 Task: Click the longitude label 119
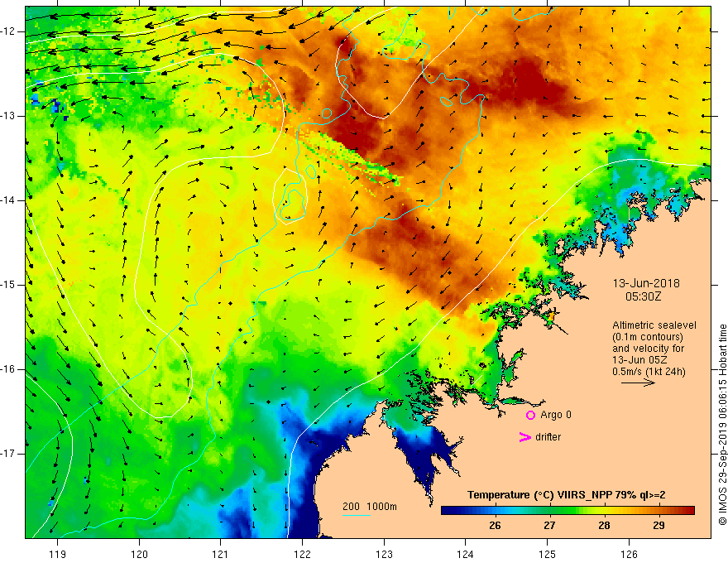(58, 554)
